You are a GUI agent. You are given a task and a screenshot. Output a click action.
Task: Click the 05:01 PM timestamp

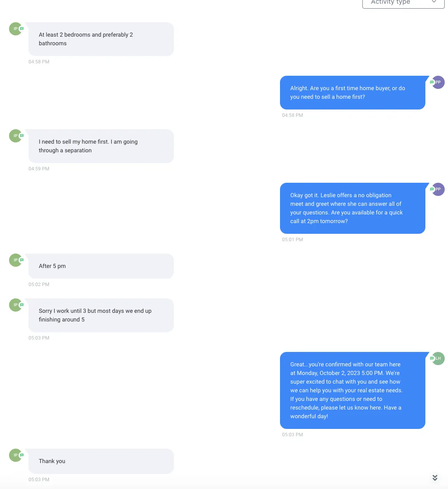292,240
